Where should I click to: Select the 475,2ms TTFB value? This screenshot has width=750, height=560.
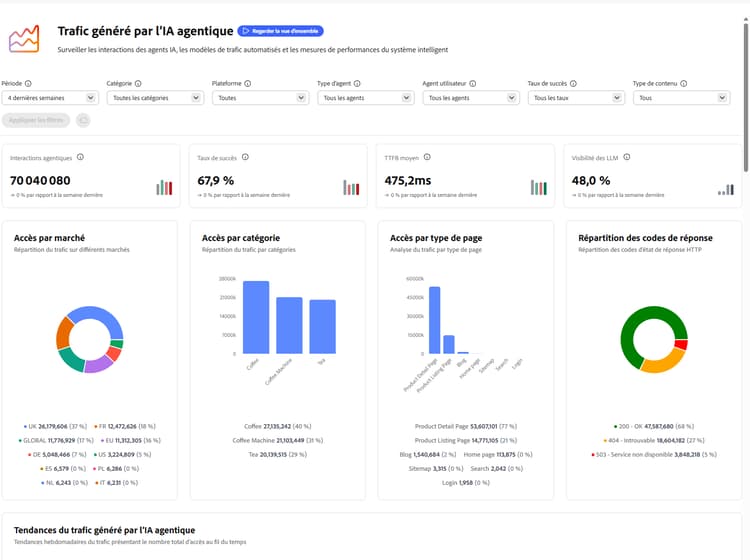coord(408,181)
